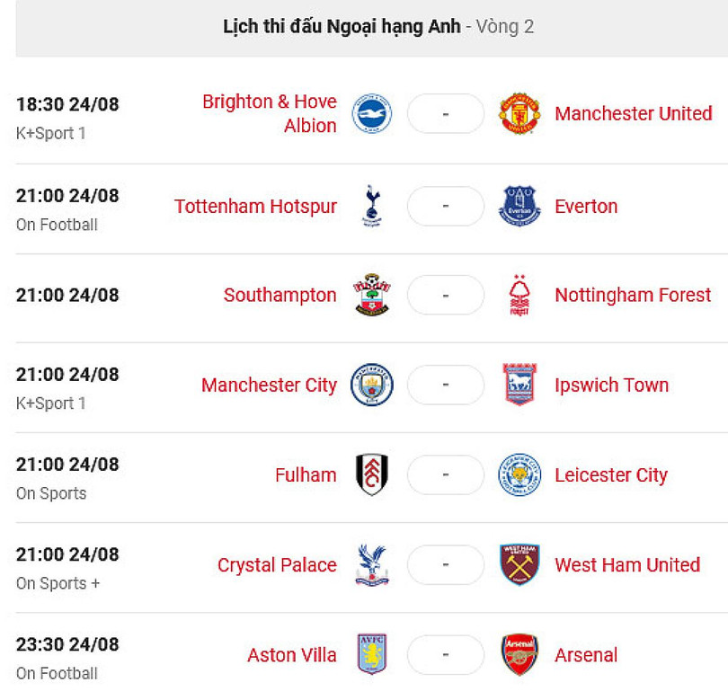Open the Arsenal team name link
This screenshot has height=700, width=728.
pyautogui.click(x=586, y=655)
